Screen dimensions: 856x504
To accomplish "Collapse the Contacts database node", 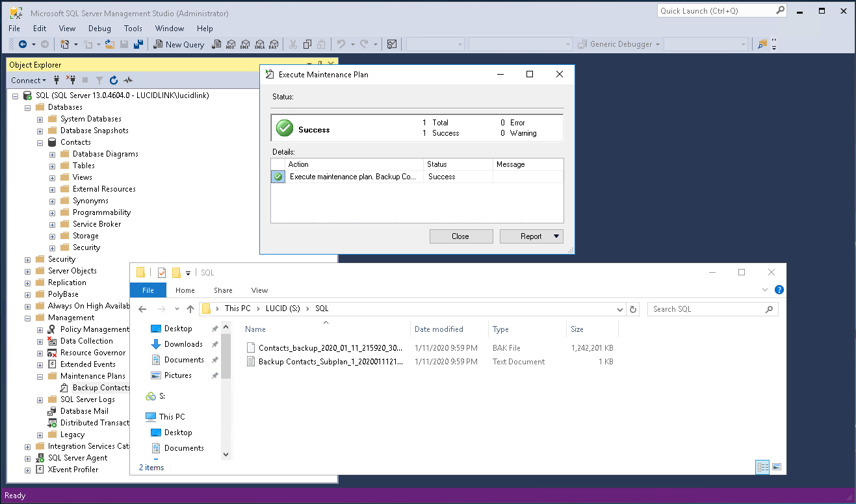I will (40, 142).
